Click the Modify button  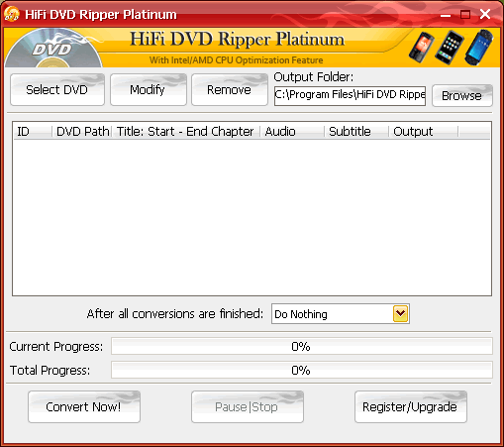pyautogui.click(x=149, y=90)
